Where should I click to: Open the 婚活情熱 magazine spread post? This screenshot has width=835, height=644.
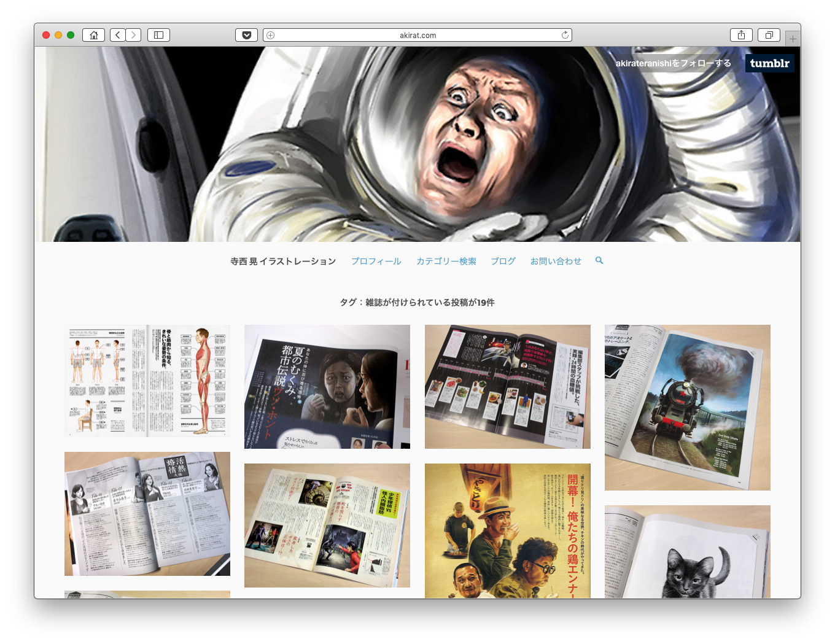(x=147, y=514)
